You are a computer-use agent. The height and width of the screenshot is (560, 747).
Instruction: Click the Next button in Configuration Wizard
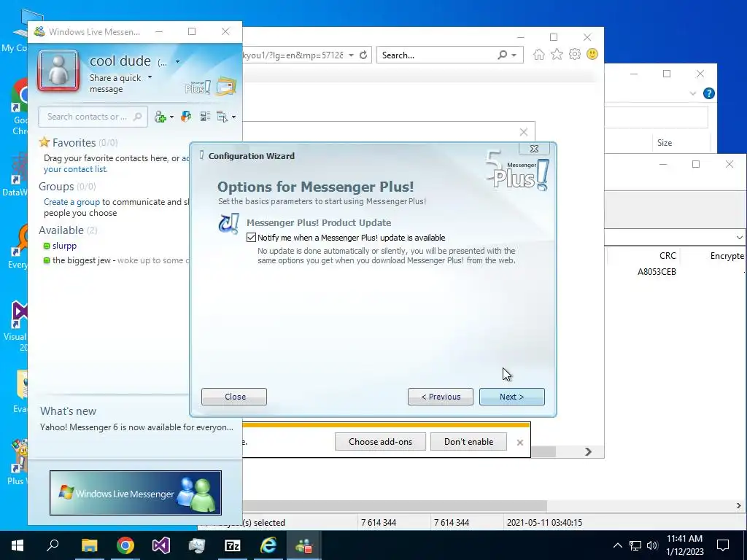(511, 397)
